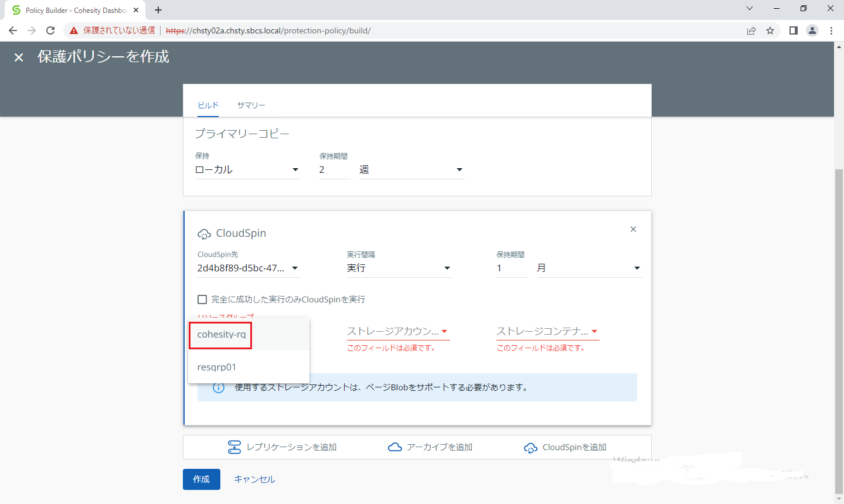Reload the browser page
This screenshot has width=844, height=504.
pos(50,30)
